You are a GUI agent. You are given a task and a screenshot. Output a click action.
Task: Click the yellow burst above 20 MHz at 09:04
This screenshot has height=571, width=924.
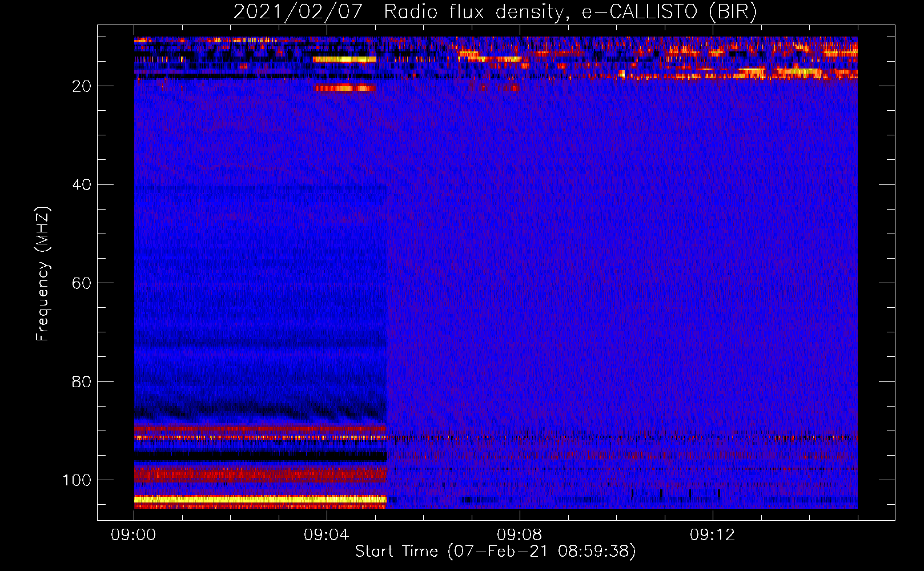coord(344,59)
